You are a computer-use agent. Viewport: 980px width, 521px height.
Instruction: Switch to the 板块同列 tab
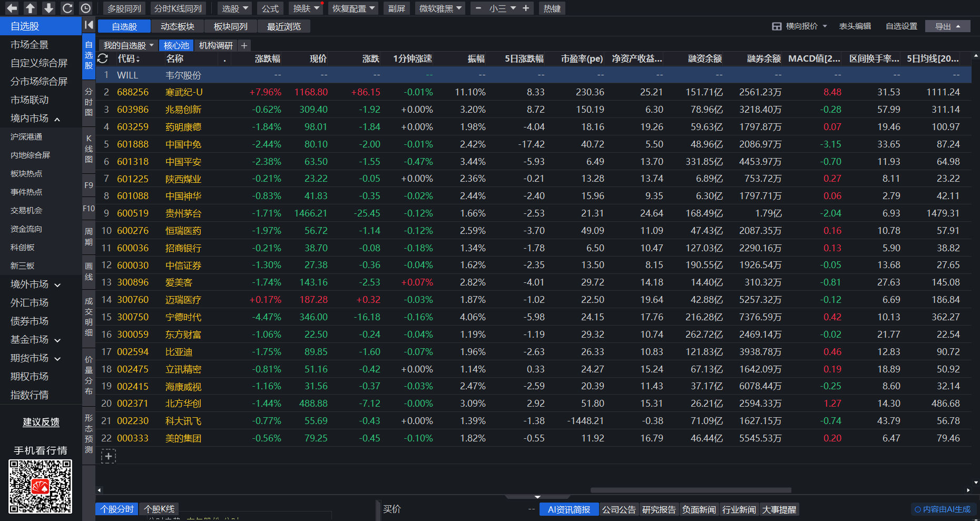click(231, 26)
